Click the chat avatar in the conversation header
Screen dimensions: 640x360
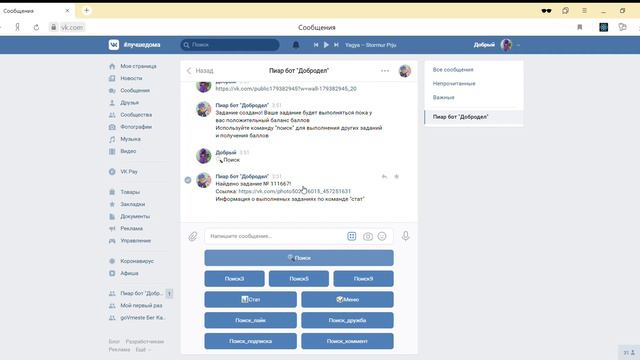pyautogui.click(x=405, y=71)
